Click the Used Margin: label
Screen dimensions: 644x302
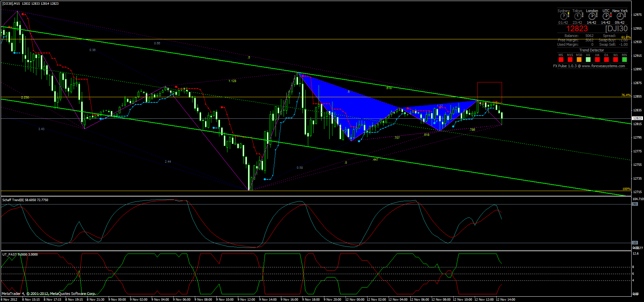pyautogui.click(x=568, y=44)
